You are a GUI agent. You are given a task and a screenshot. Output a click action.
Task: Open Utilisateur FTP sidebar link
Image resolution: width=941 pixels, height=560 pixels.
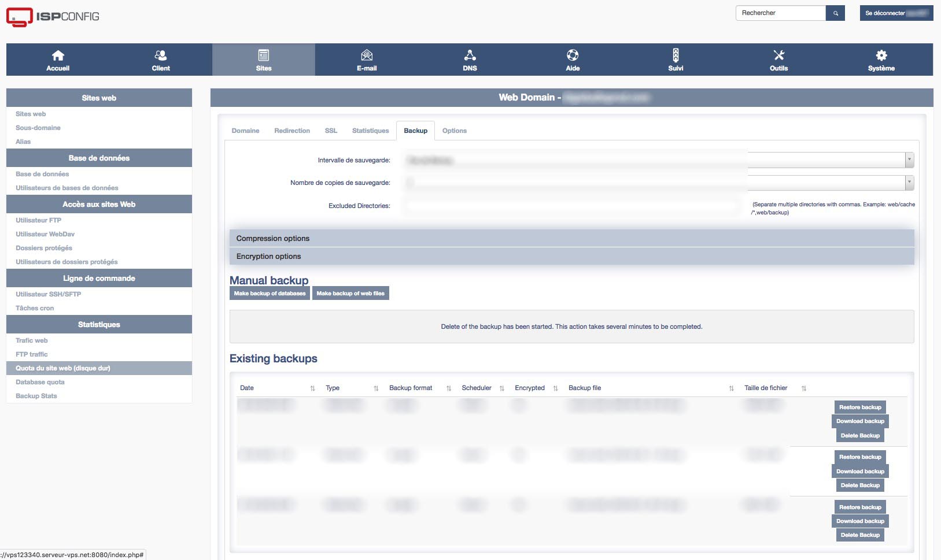pos(39,220)
